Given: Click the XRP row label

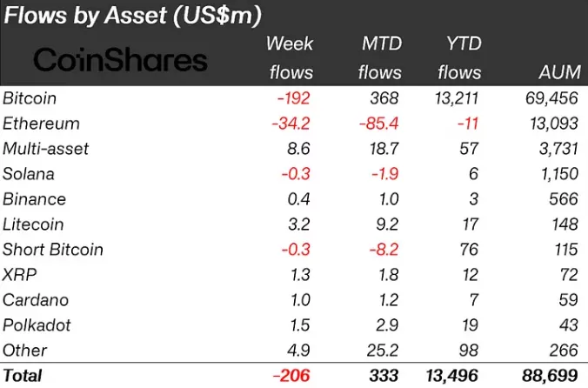Looking at the screenshot, I should coord(19,275).
